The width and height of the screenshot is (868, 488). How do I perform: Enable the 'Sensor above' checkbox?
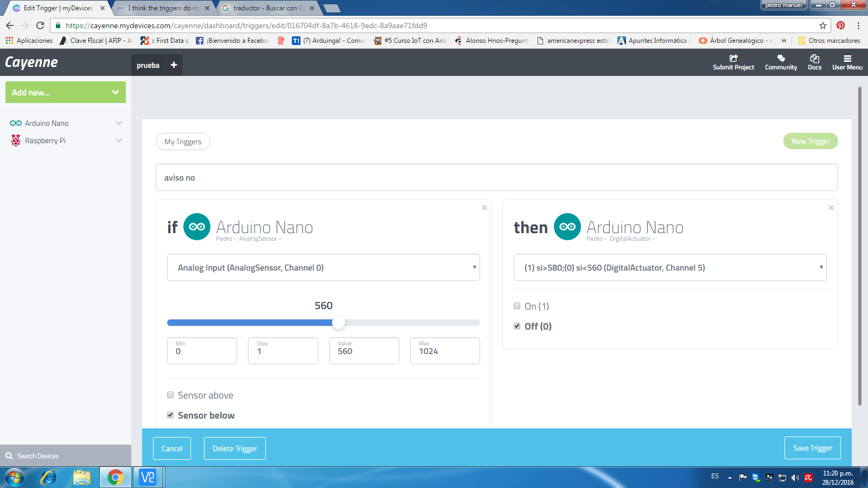click(x=170, y=395)
